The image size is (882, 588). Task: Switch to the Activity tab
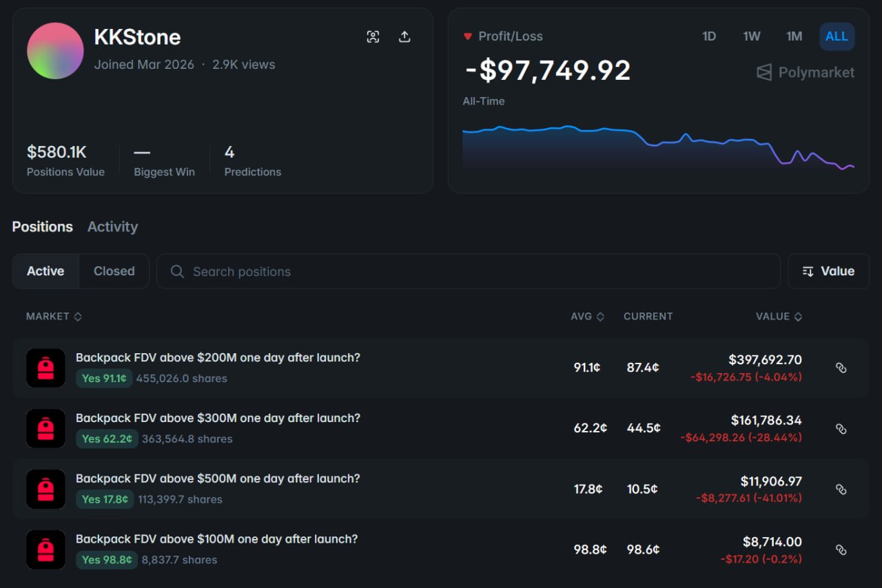point(112,227)
